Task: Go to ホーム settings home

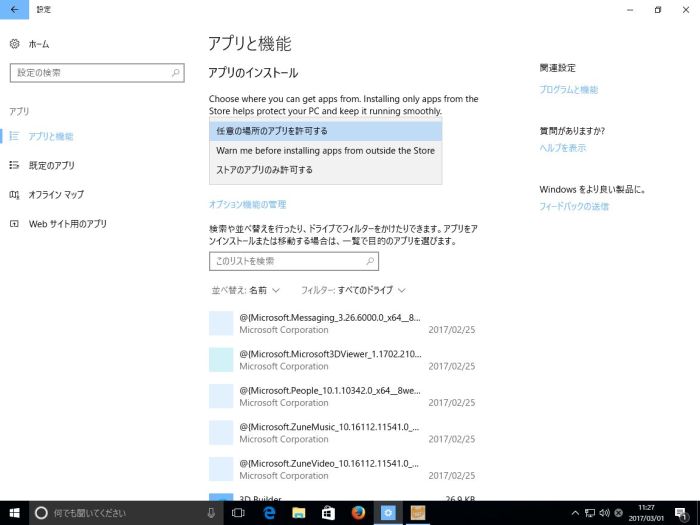Action: (x=38, y=44)
